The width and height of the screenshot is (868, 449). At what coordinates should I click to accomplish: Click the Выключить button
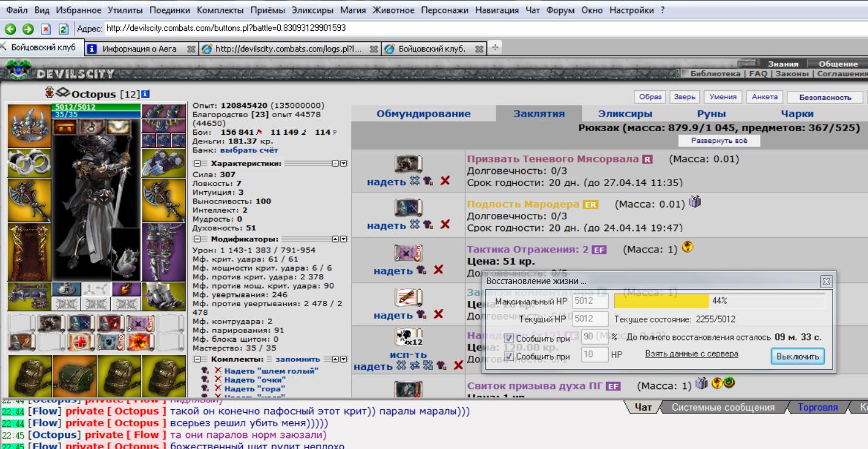(x=797, y=356)
